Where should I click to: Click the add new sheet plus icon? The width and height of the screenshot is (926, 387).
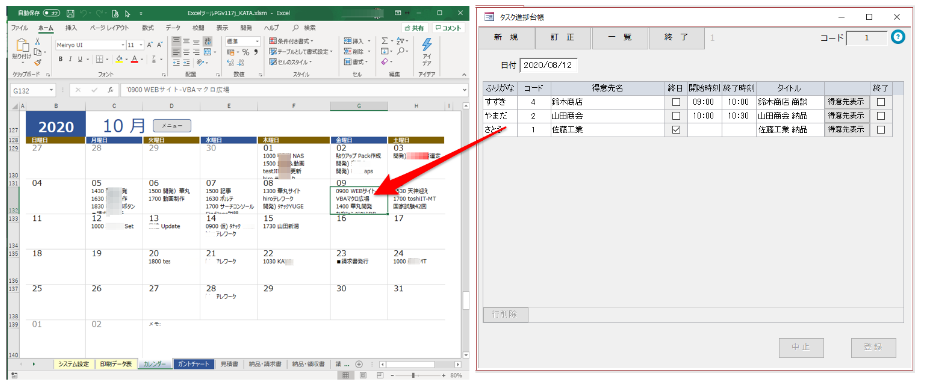pyautogui.click(x=358, y=364)
